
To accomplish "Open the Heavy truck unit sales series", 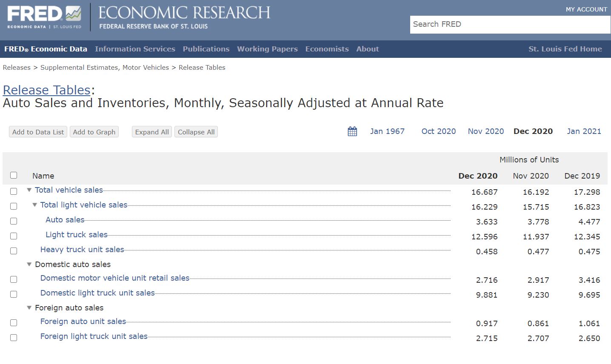I will (82, 250).
